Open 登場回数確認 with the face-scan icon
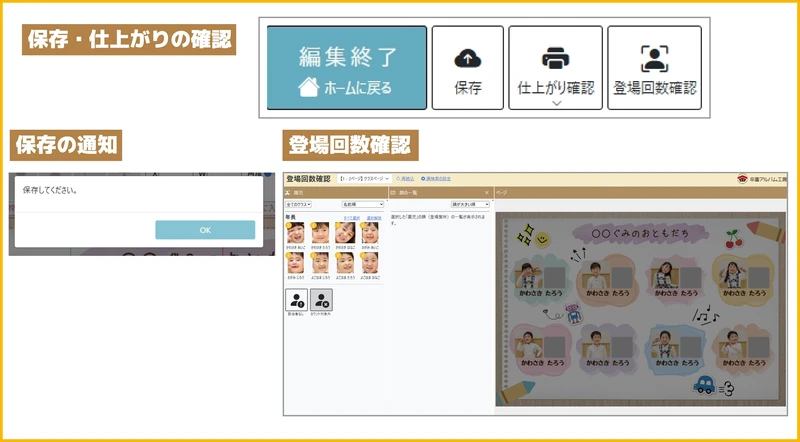 pos(655,68)
